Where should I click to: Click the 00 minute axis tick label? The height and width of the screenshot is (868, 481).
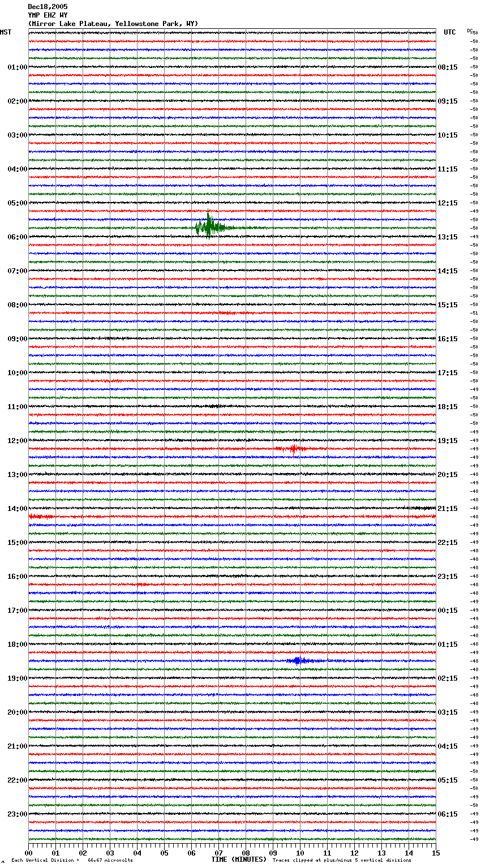coord(28,853)
